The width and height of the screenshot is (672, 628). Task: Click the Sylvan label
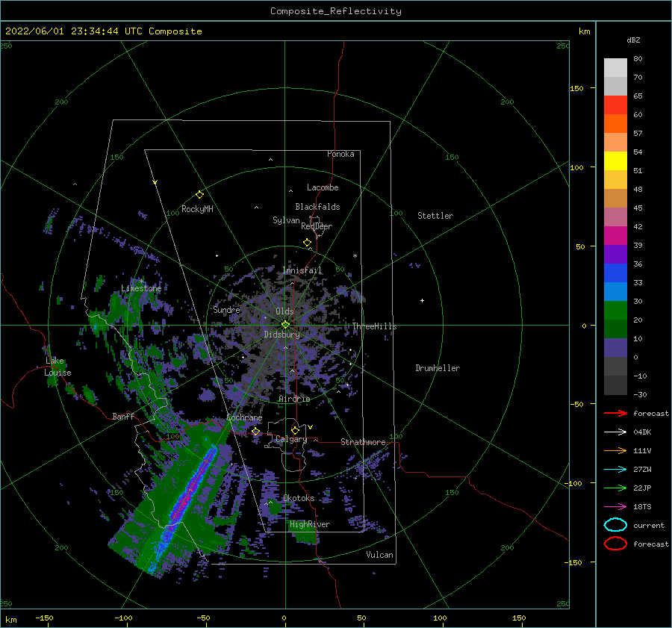click(286, 220)
